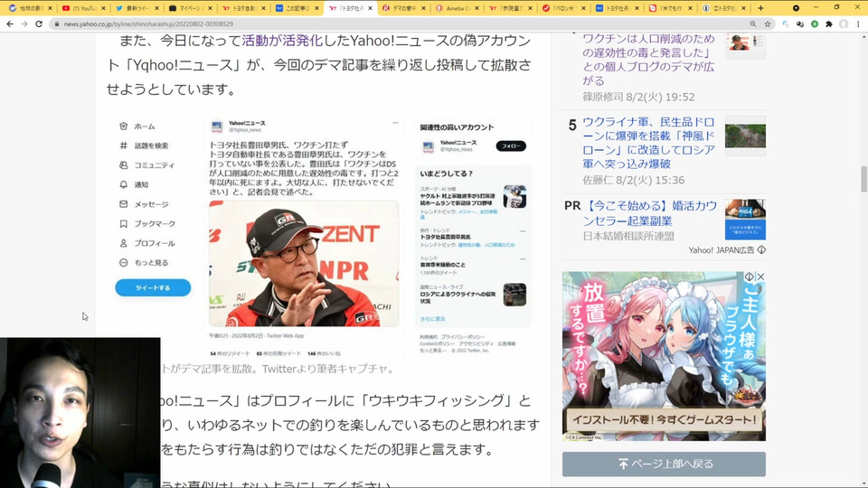Click the game ad info icon
This screenshot has width=868, height=488.
point(749,277)
